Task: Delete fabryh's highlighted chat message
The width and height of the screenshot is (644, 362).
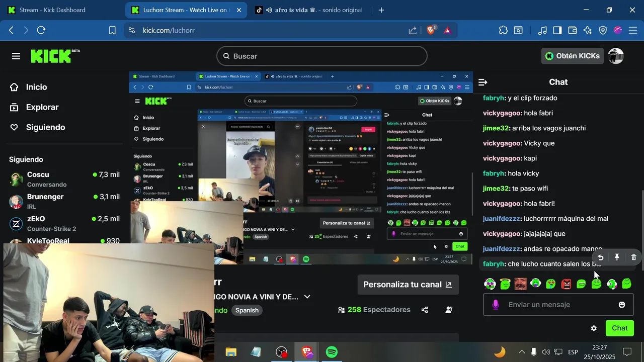Action: pos(633,257)
